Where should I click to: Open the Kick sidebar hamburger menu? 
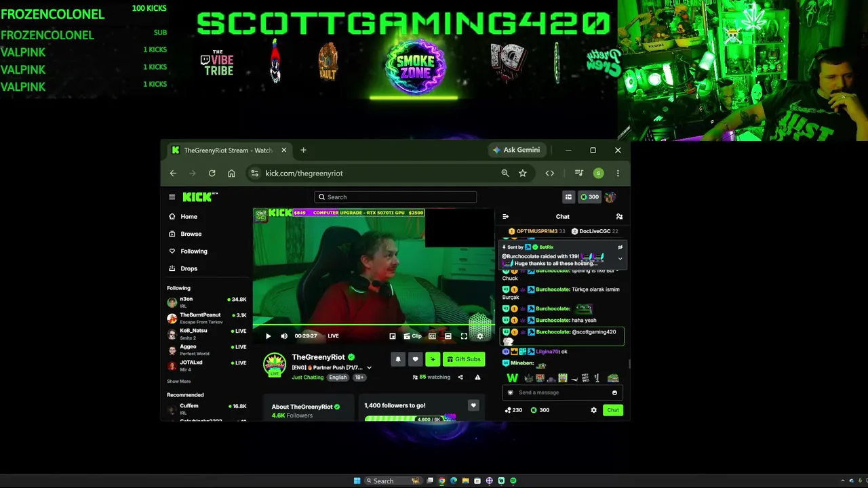(172, 197)
